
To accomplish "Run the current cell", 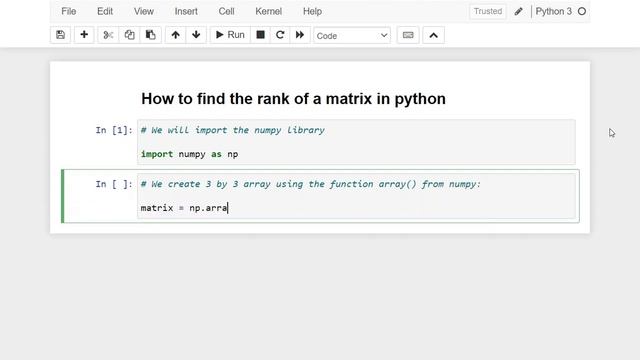I will (230, 35).
